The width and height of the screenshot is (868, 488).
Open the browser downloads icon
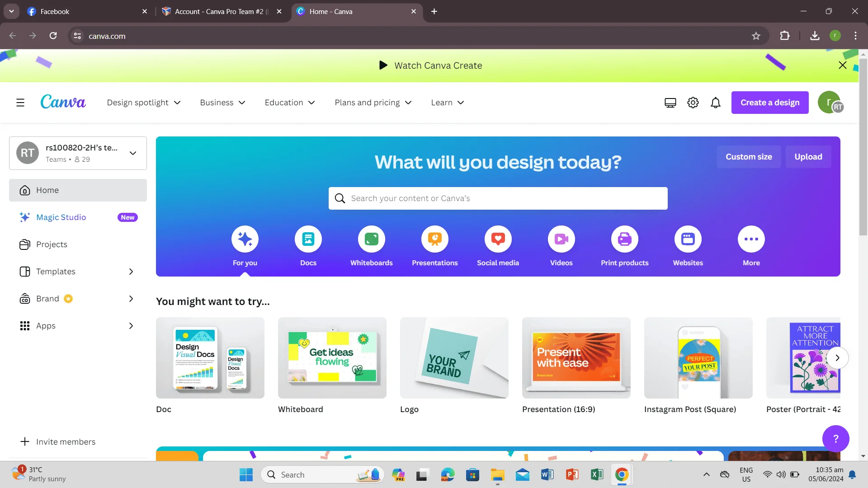coord(815,36)
